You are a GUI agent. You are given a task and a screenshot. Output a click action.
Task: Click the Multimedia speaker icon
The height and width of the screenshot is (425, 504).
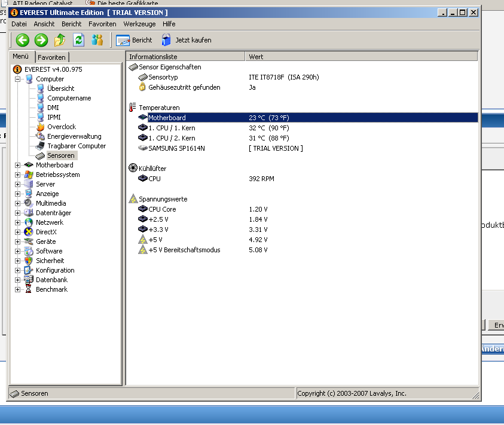pyautogui.click(x=29, y=203)
